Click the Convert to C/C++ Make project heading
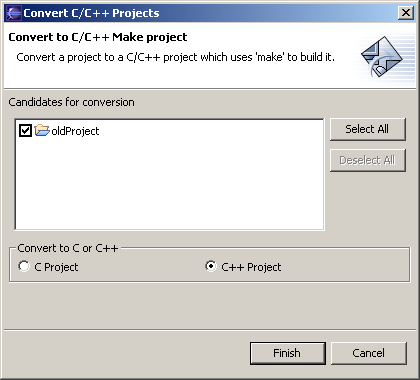Image resolution: width=420 pixels, height=380 pixels. (x=98, y=37)
